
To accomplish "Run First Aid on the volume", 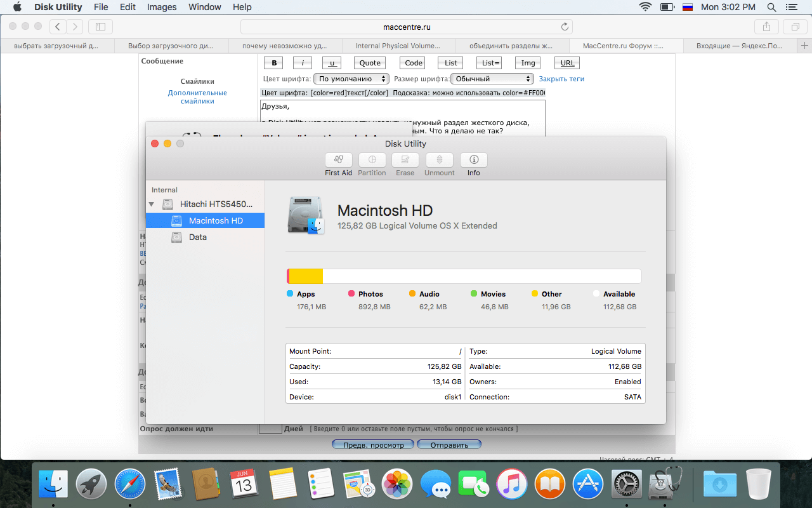I will pyautogui.click(x=338, y=160).
